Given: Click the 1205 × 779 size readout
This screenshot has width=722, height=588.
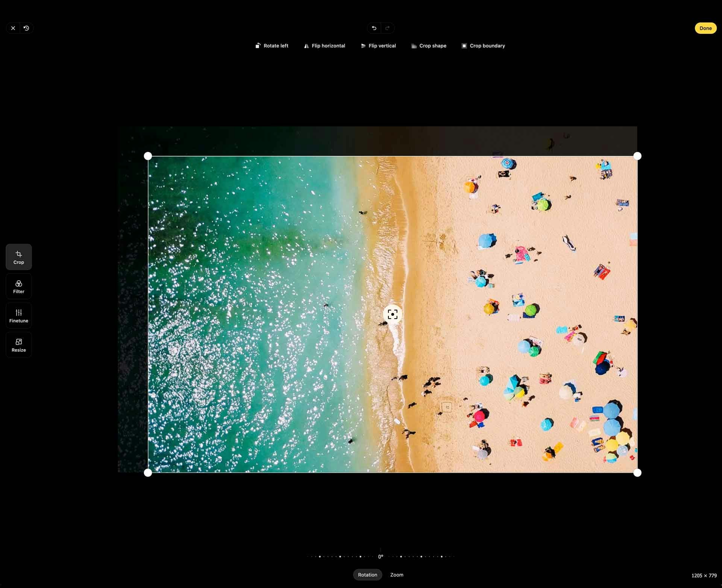Looking at the screenshot, I should [x=704, y=576].
